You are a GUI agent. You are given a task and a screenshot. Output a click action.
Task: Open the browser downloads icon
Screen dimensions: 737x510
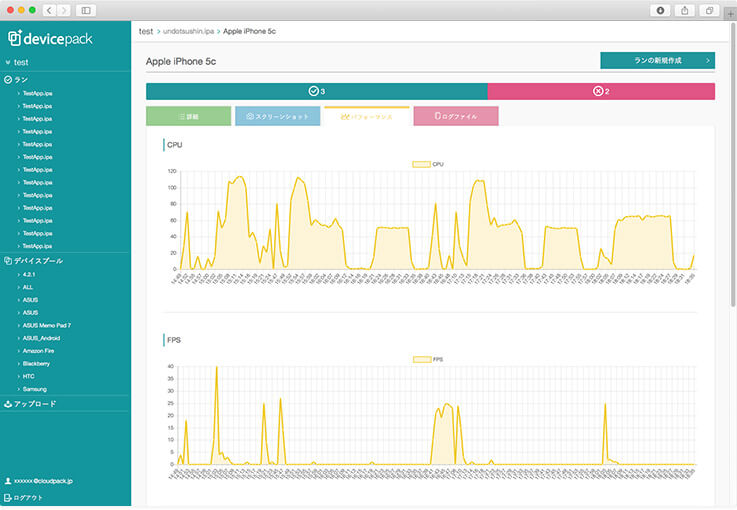660,10
